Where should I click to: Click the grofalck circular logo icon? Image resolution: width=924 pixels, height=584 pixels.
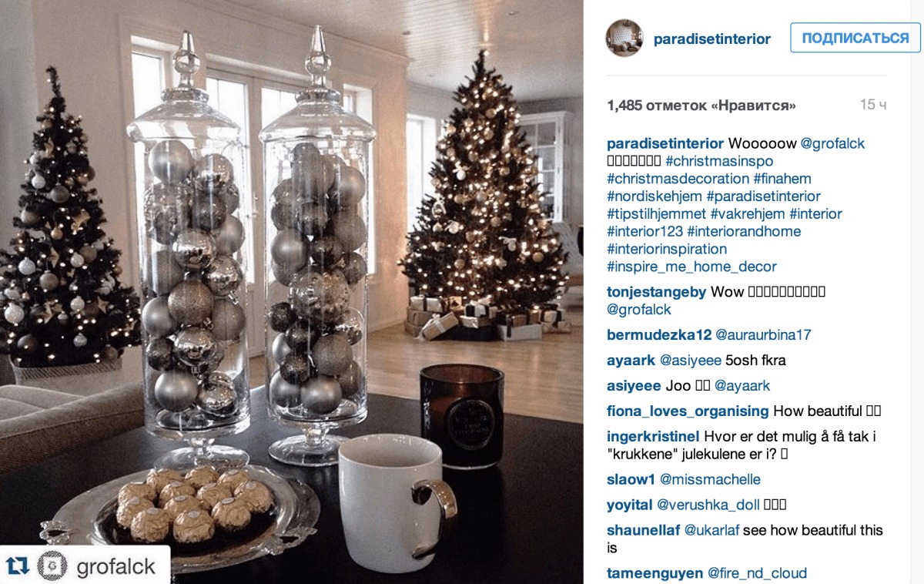pos(53,566)
